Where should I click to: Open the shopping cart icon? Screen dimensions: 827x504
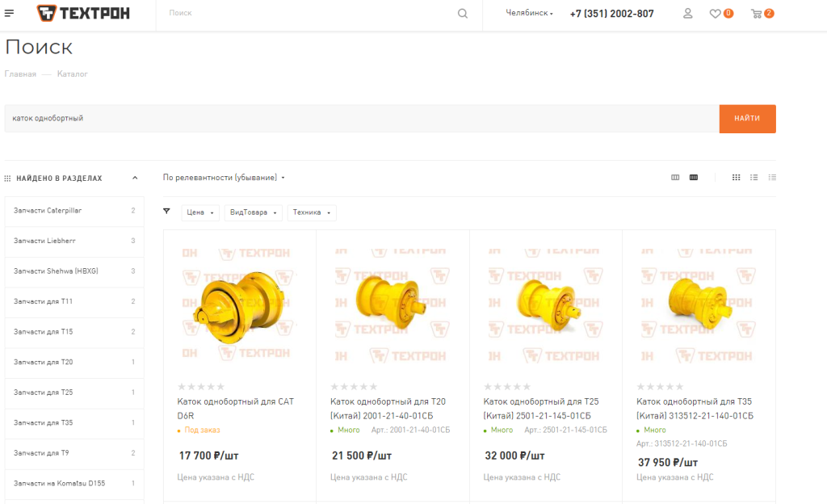tap(756, 14)
